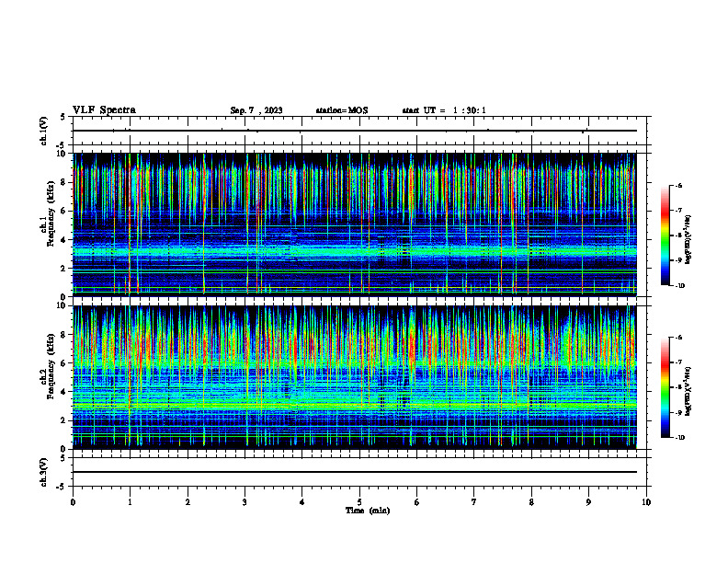Screen dimensions: 728x563
Task: Click the "Time (min)" x-axis label
Action: pyautogui.click(x=368, y=511)
